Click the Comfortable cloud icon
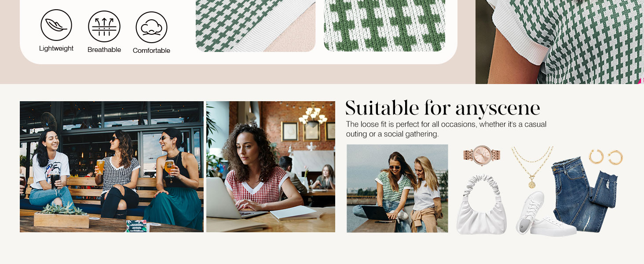 click(151, 27)
